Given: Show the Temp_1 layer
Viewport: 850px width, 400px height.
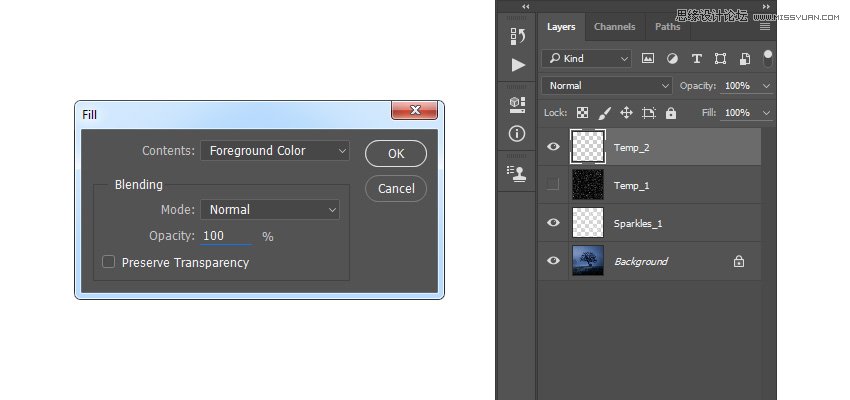Looking at the screenshot, I should point(552,185).
